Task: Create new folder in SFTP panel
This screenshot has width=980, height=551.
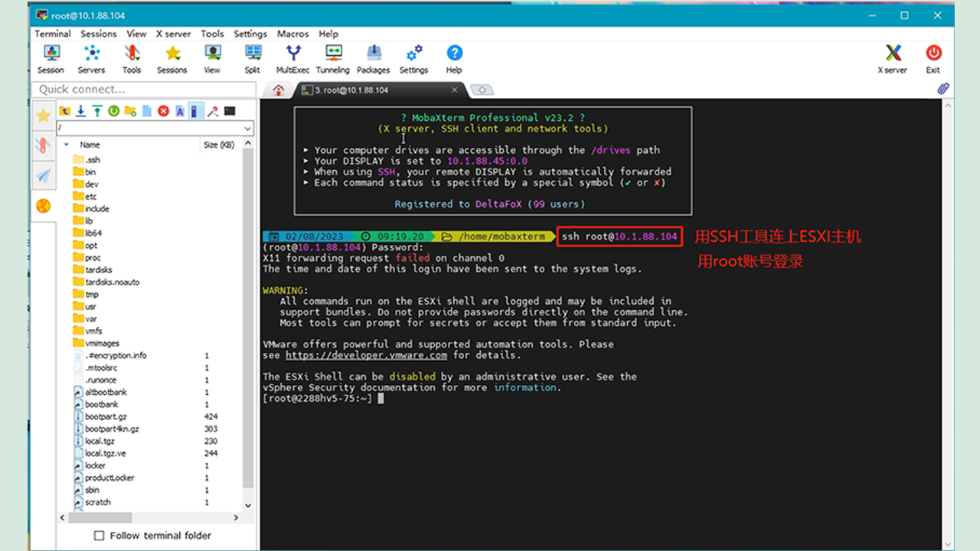Action: tap(130, 111)
